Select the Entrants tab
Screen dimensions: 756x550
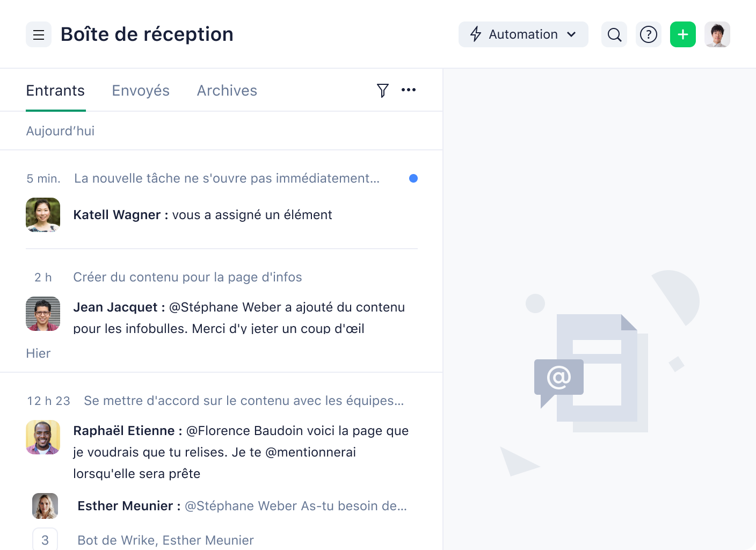[55, 90]
